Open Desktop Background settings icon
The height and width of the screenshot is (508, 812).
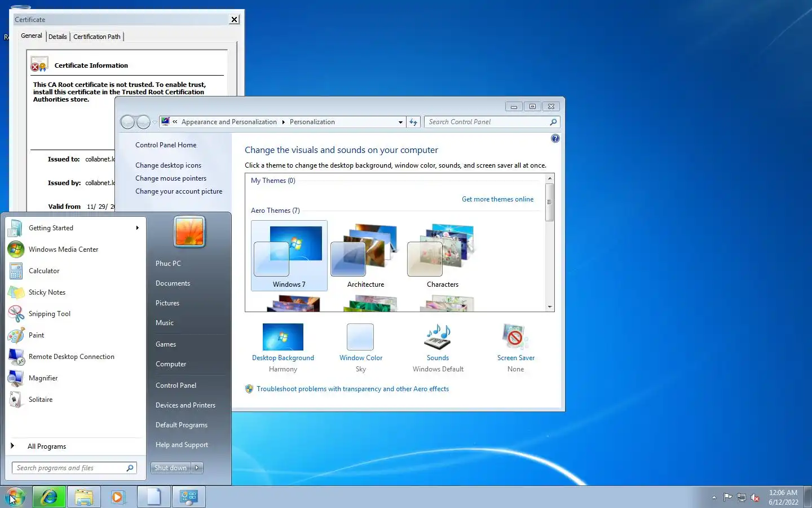[283, 337]
